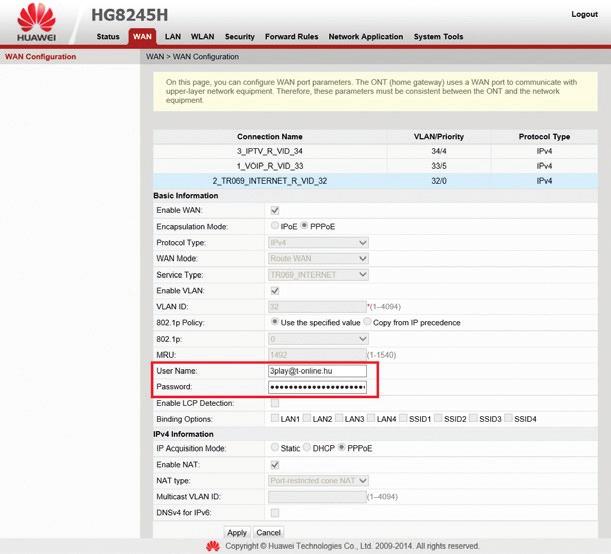Click the Connection Name column header

pos(270,137)
